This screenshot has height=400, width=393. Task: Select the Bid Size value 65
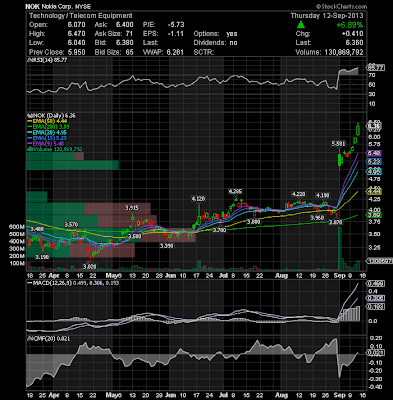tap(129, 52)
